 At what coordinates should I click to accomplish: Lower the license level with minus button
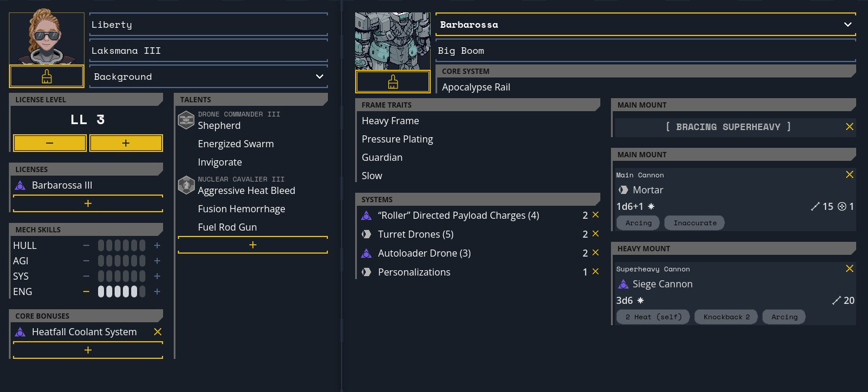point(50,143)
